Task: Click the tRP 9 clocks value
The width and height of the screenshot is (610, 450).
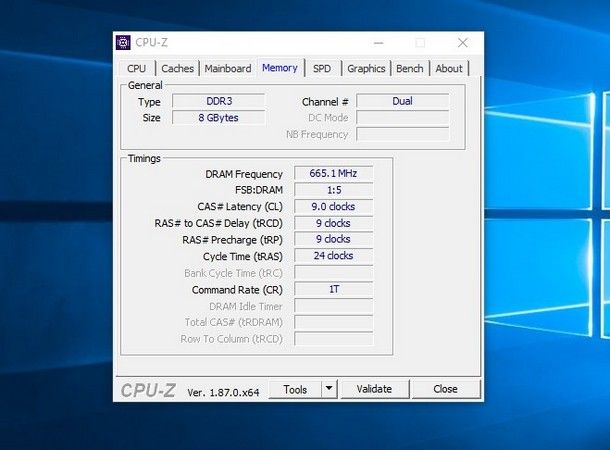Action: [333, 239]
